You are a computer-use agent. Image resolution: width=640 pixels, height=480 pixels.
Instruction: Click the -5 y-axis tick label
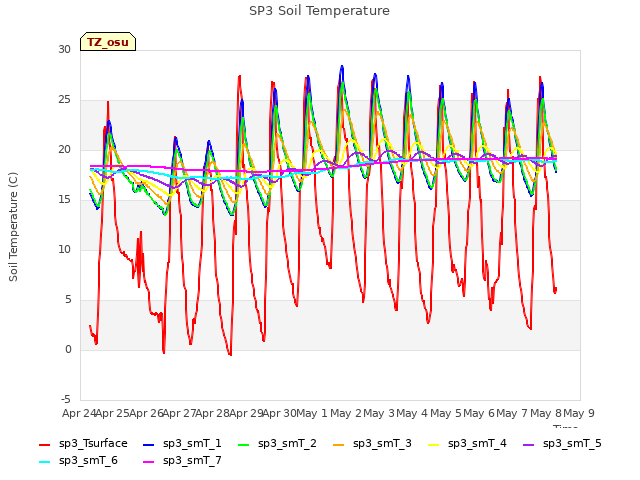pos(66,400)
